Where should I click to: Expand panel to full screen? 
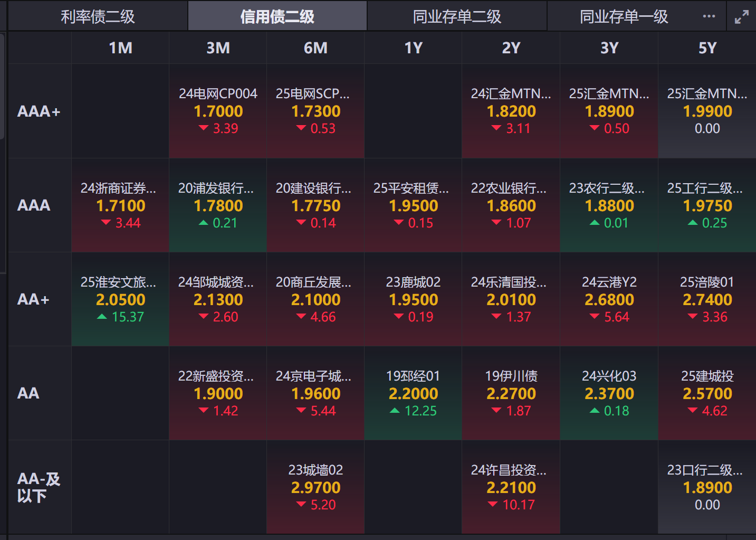(742, 17)
